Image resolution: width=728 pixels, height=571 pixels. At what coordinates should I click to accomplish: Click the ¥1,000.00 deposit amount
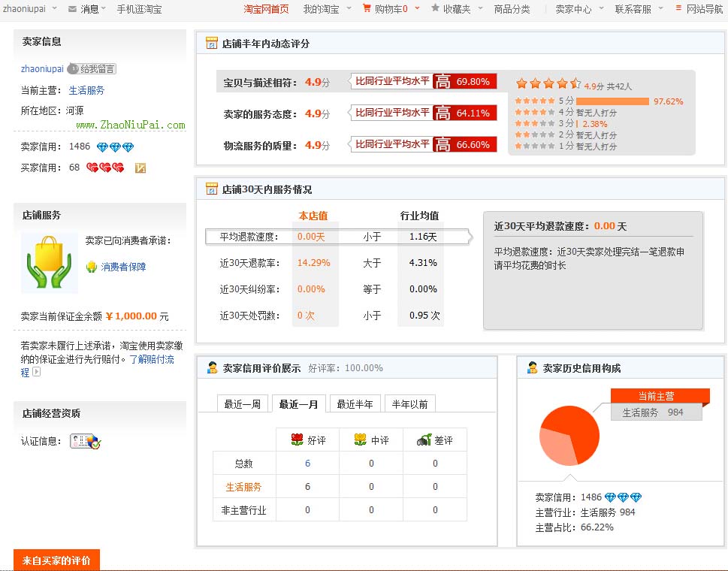[x=131, y=316]
